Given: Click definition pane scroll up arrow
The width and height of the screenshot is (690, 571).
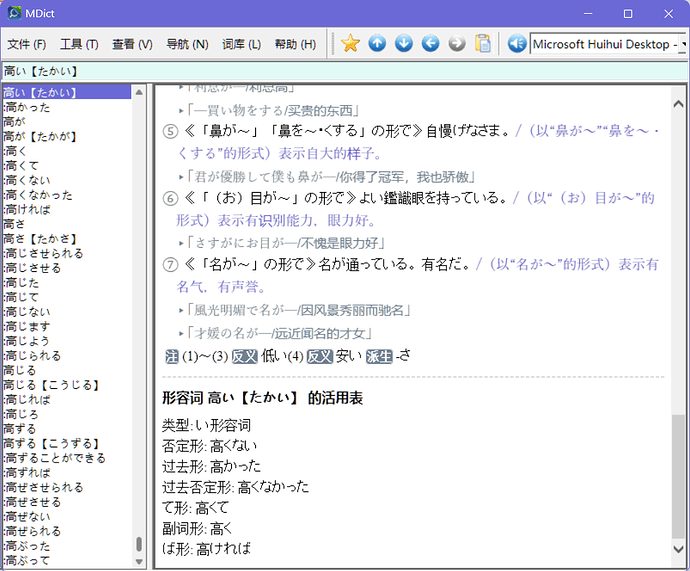Looking at the screenshot, I should pos(678,104).
